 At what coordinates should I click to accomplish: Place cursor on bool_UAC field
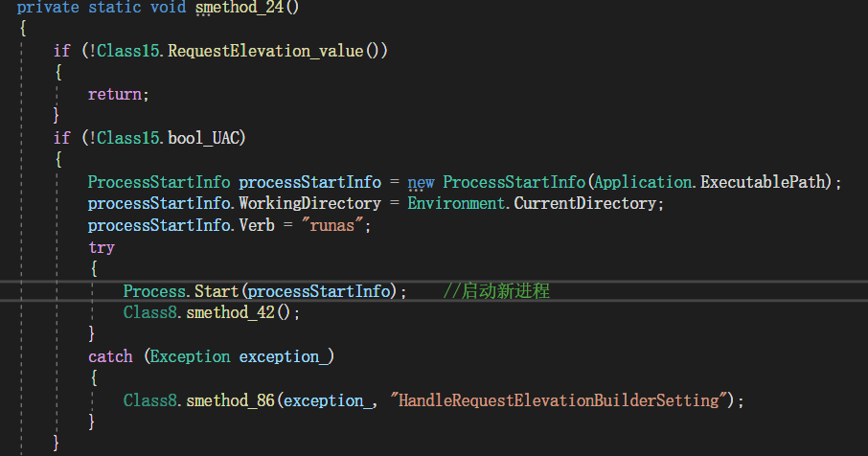tap(203, 138)
